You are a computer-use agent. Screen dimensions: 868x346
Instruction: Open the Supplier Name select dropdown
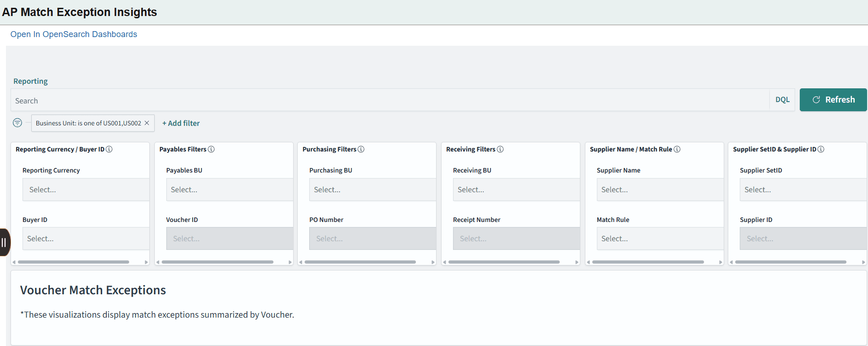[660, 189]
